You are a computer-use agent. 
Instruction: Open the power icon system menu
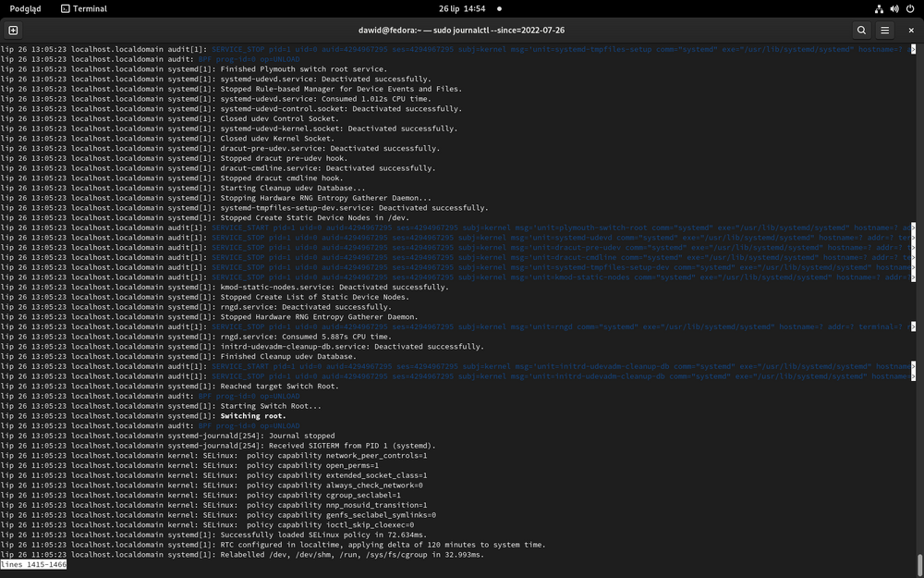tap(908, 8)
